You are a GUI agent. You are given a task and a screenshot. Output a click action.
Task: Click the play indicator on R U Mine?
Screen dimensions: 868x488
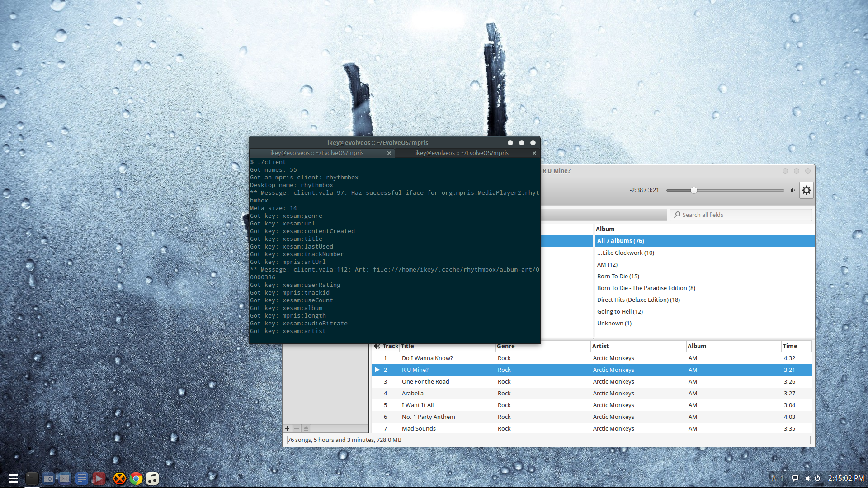[x=377, y=370]
